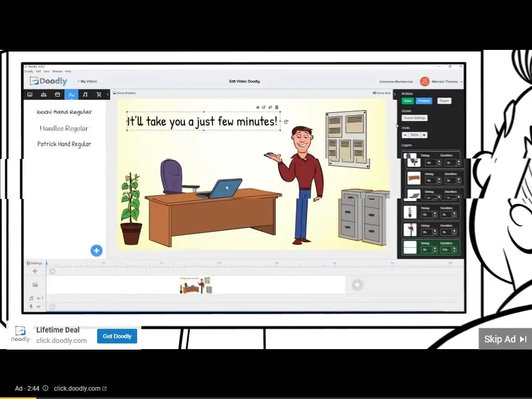
Task: Select the chair layer thumbnail
Action: click(x=413, y=161)
